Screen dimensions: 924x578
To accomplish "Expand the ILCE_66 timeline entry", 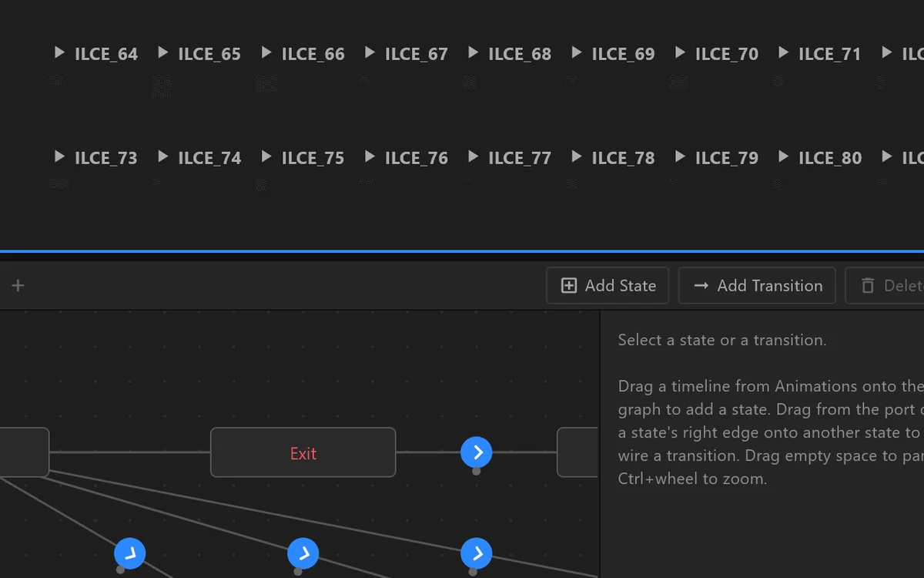I will tap(266, 52).
